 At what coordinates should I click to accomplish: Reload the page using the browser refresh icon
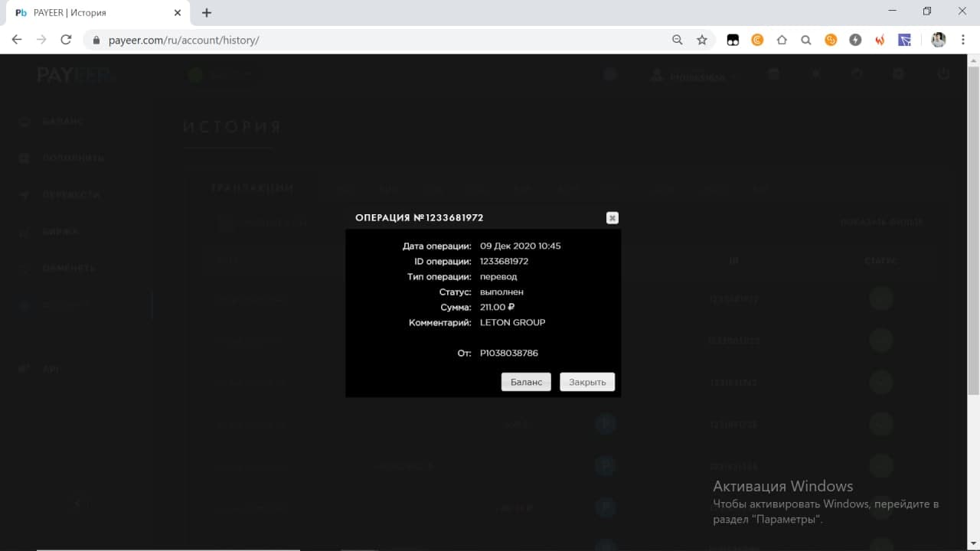[66, 40]
